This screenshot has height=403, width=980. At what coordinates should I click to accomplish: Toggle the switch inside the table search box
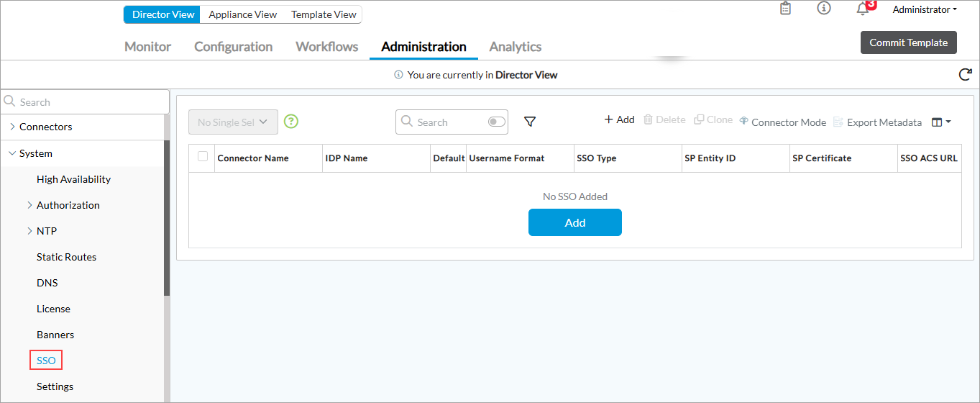(496, 122)
